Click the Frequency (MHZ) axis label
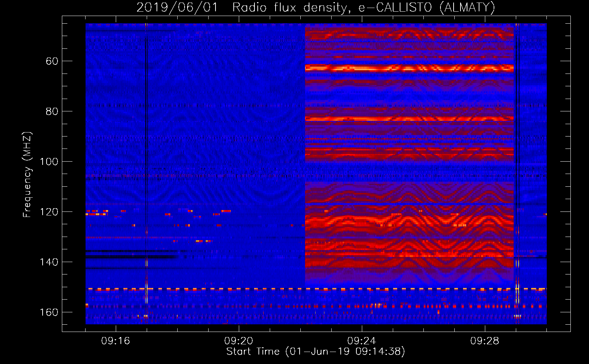Image resolution: width=589 pixels, height=364 pixels. pos(27,175)
